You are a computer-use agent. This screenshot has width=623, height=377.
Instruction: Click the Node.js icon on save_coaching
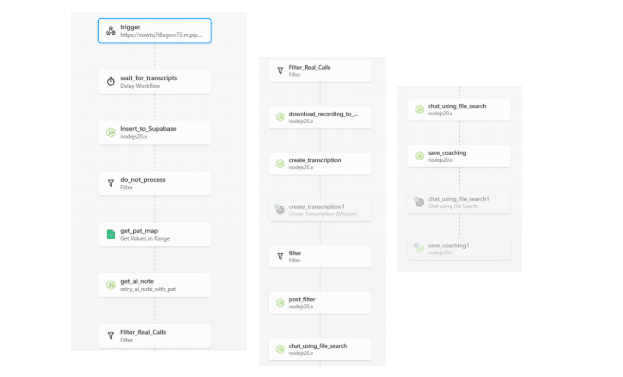420,156
